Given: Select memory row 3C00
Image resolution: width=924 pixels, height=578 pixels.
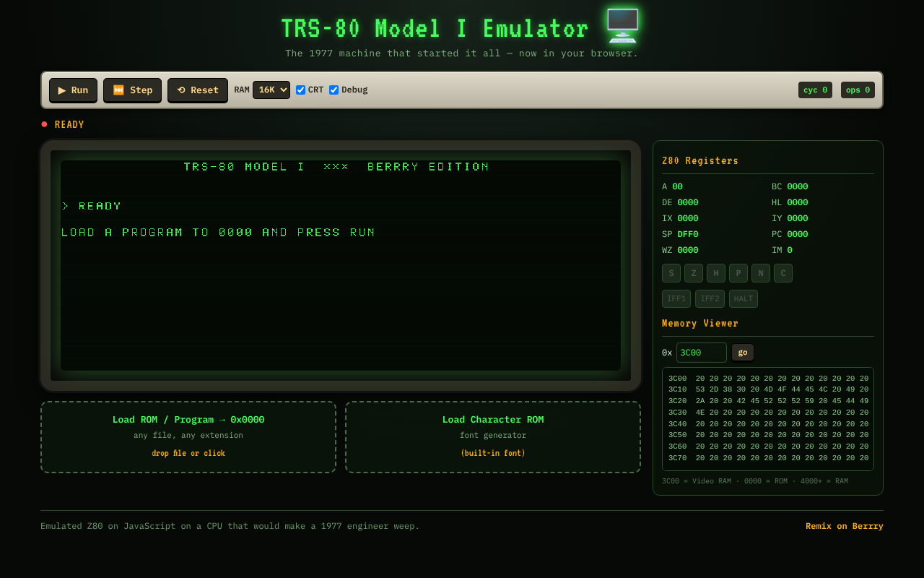Looking at the screenshot, I should (768, 379).
